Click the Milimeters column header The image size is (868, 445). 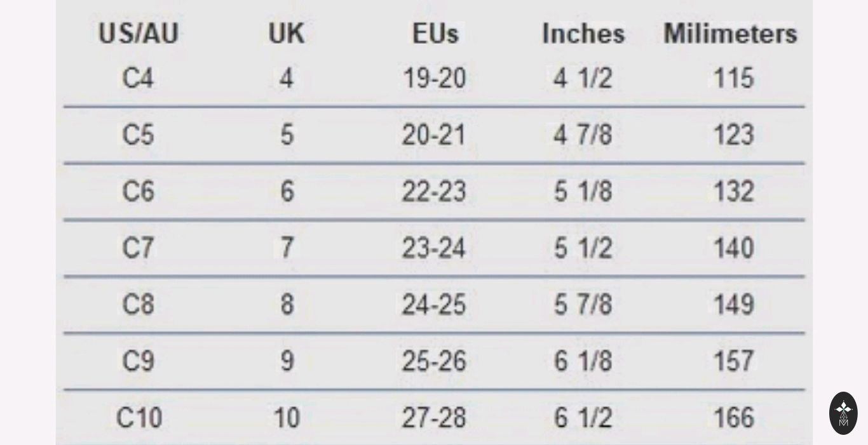731,34
